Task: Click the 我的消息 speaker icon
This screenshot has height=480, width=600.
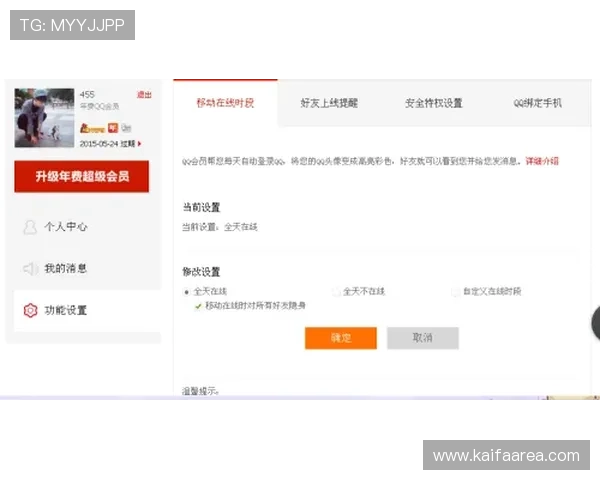Action: [30, 269]
